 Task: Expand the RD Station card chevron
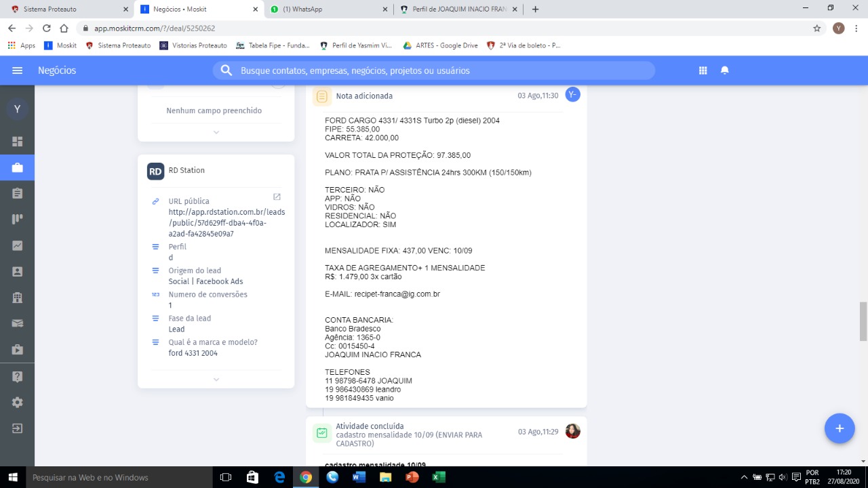(x=216, y=380)
